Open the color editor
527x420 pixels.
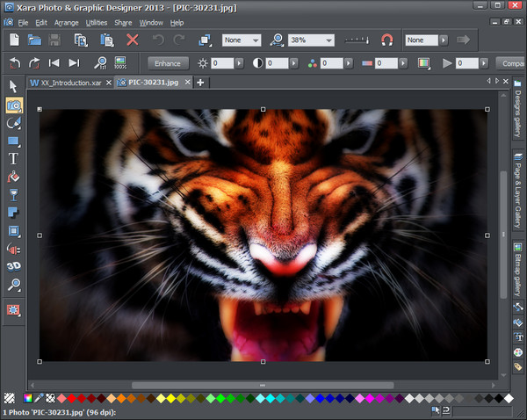28,398
